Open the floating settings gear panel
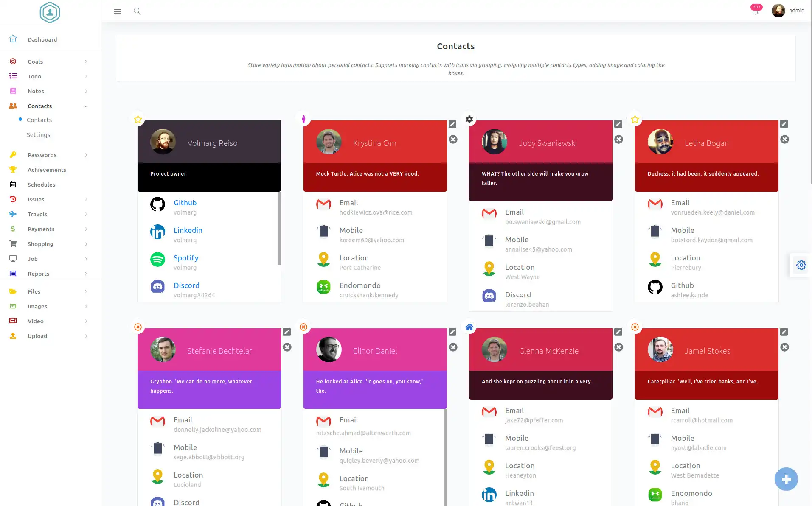This screenshot has height=506, width=812. [801, 265]
